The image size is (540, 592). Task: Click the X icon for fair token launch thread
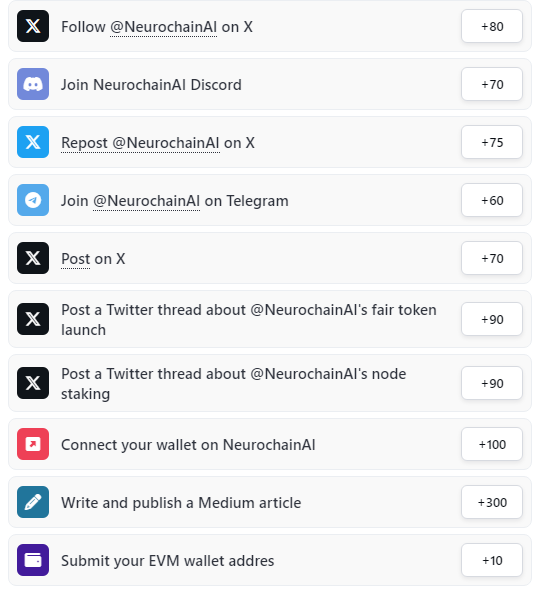coord(33,319)
